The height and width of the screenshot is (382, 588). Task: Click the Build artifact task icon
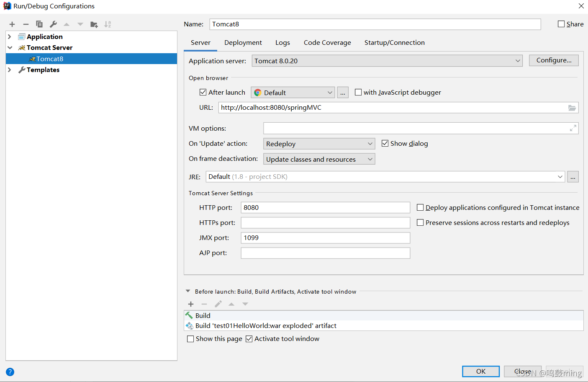pyautogui.click(x=190, y=325)
